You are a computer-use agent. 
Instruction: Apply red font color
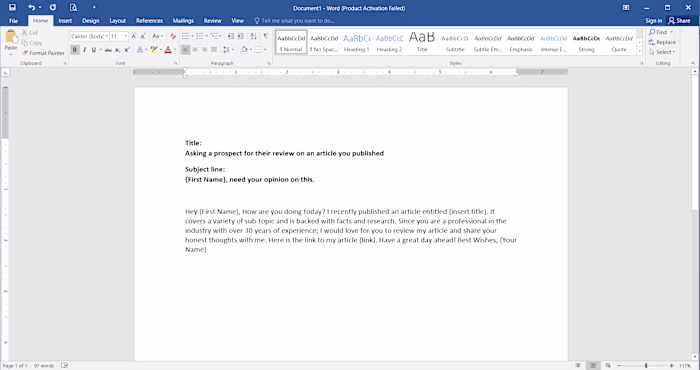(x=168, y=50)
